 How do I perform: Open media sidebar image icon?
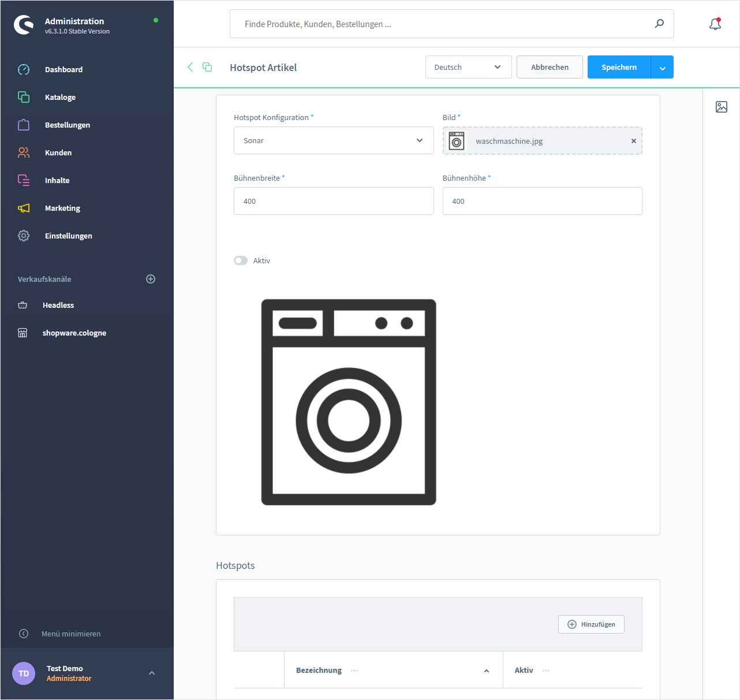722,107
